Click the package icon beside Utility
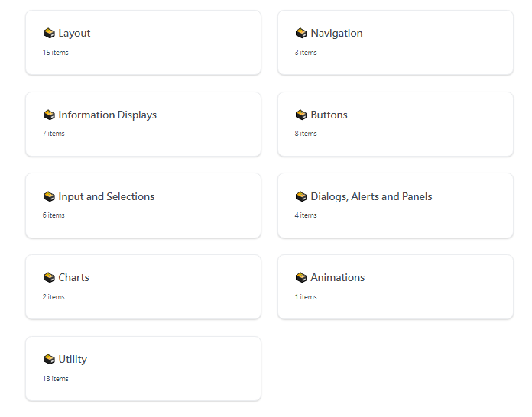This screenshot has height=417, width=532. 49,360
